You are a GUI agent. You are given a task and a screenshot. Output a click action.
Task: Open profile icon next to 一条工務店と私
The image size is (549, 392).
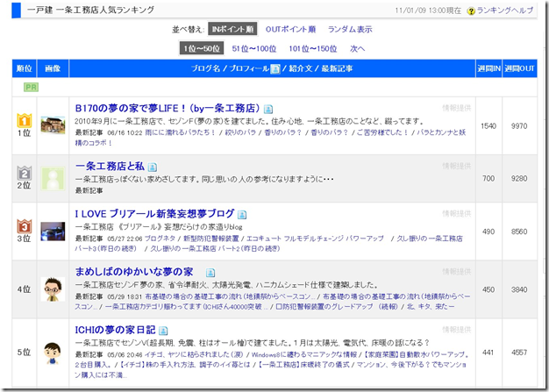click(x=153, y=167)
